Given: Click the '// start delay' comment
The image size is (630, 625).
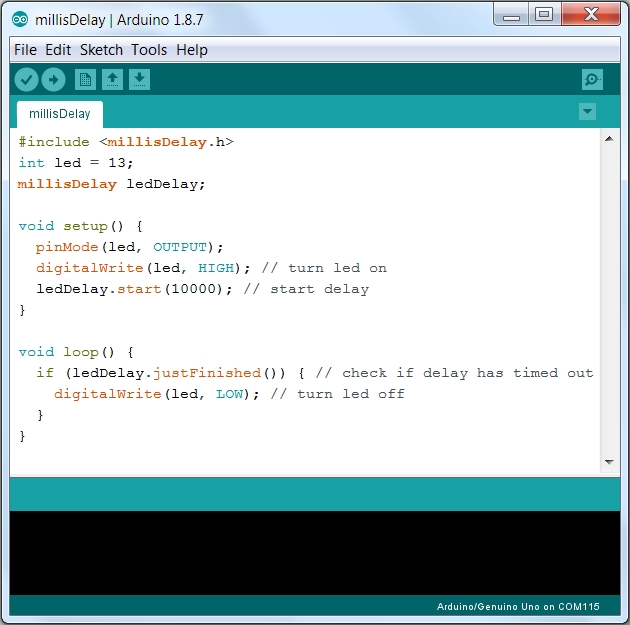Looking at the screenshot, I should (306, 289).
